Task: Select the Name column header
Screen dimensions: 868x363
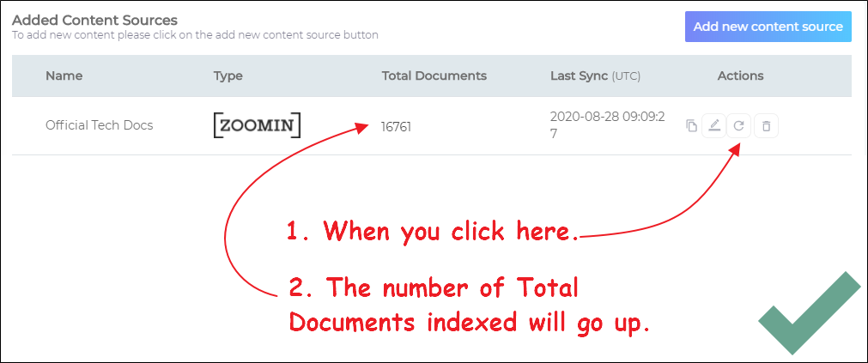Action: point(64,76)
